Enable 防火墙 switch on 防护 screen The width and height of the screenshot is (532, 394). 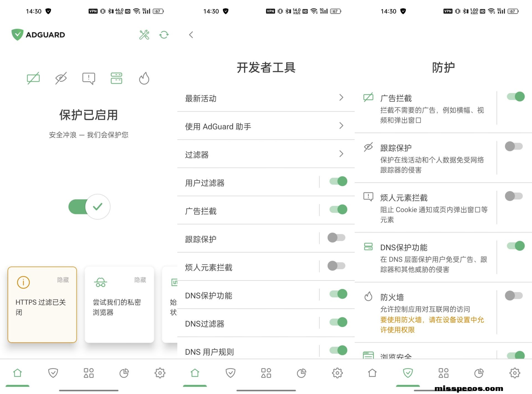click(x=514, y=296)
